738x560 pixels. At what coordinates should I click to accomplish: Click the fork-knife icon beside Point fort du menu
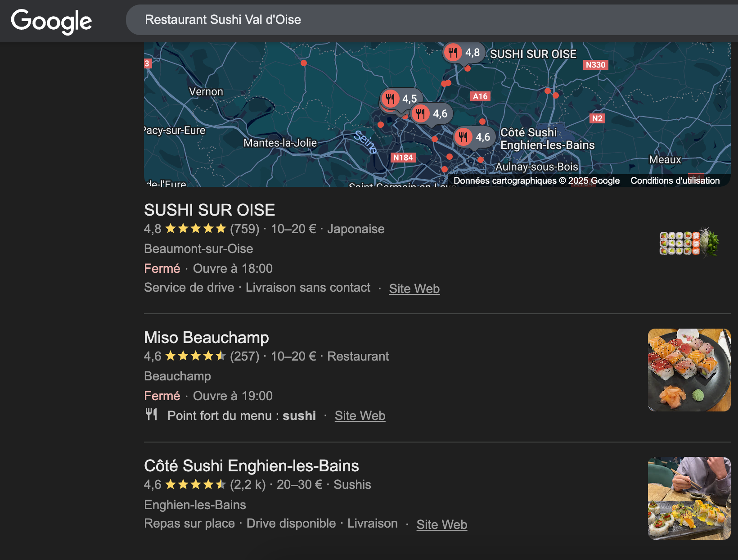pos(151,414)
